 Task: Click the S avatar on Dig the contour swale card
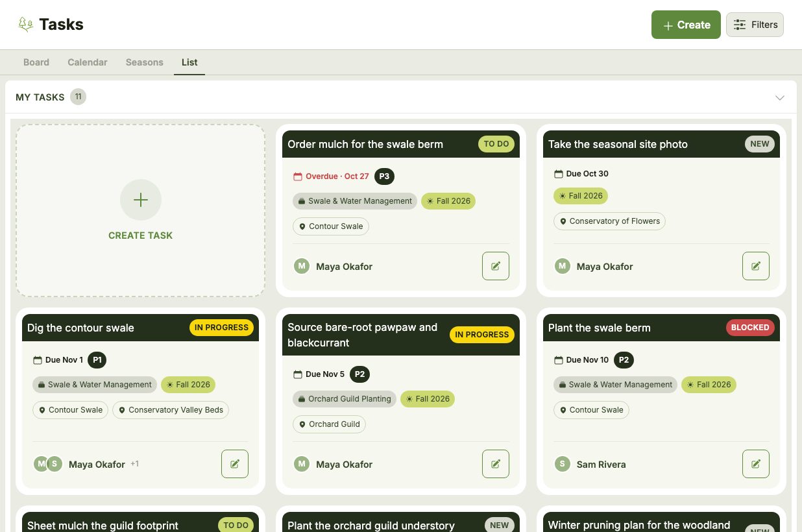[55, 464]
